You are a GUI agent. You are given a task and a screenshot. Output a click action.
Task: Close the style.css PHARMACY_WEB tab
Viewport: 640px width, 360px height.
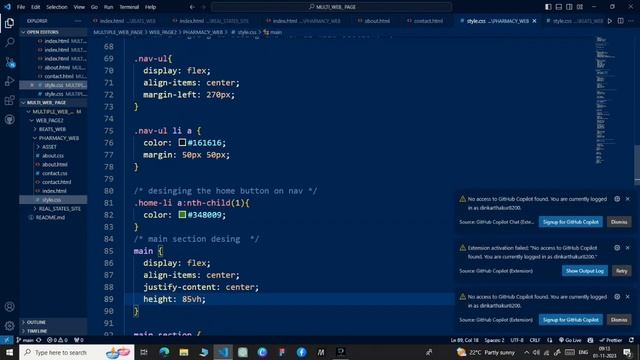[x=534, y=21]
